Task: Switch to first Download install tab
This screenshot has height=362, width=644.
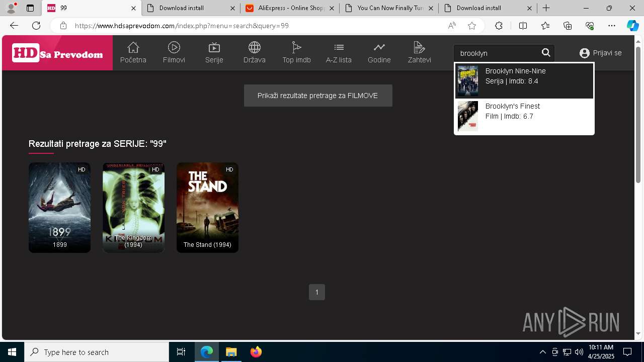Action: coord(191,8)
